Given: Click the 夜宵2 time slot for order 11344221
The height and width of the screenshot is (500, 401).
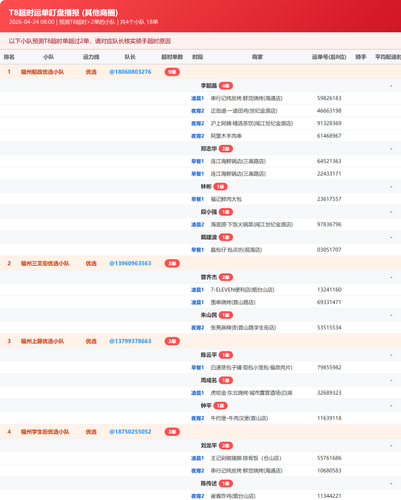Looking at the screenshot, I should coord(197,496).
